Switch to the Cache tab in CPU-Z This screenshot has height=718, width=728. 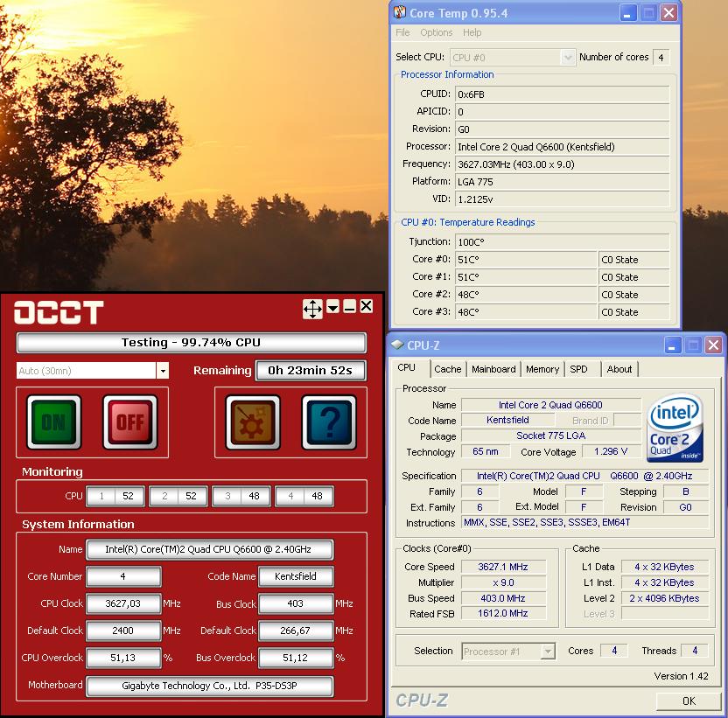[x=448, y=369]
